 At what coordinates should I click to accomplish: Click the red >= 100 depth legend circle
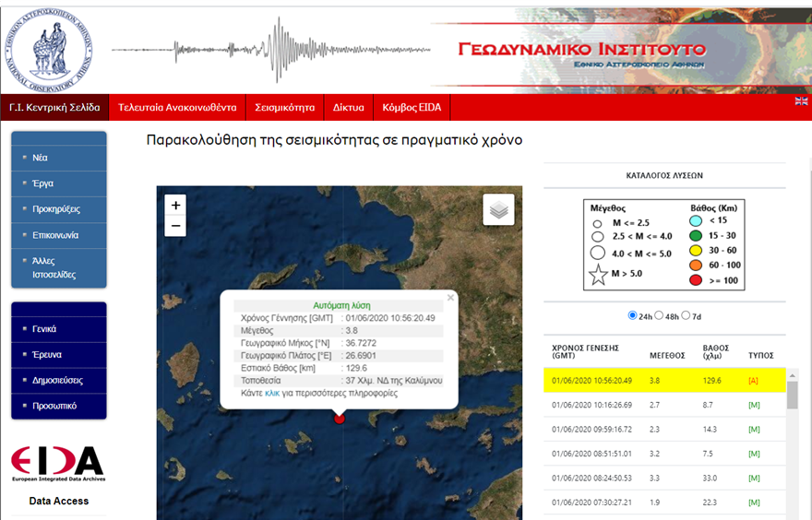click(696, 280)
